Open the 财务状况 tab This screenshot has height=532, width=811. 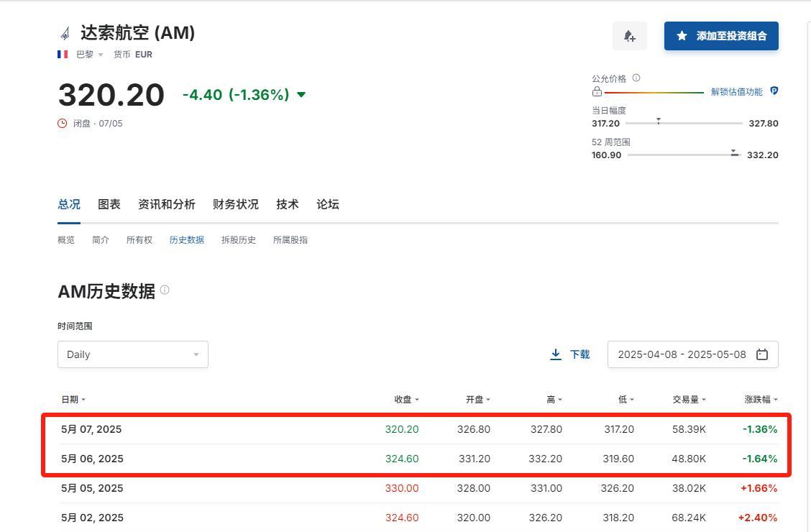click(x=235, y=204)
